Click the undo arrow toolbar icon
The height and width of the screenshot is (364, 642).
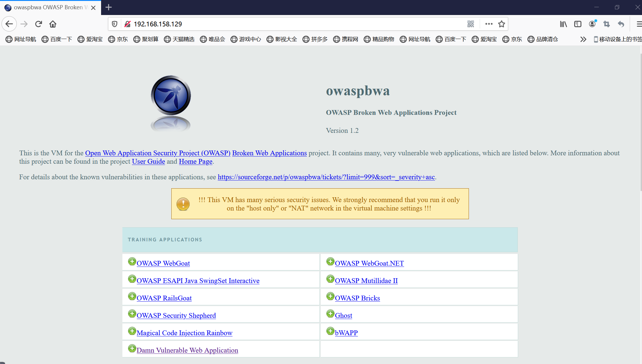[621, 24]
